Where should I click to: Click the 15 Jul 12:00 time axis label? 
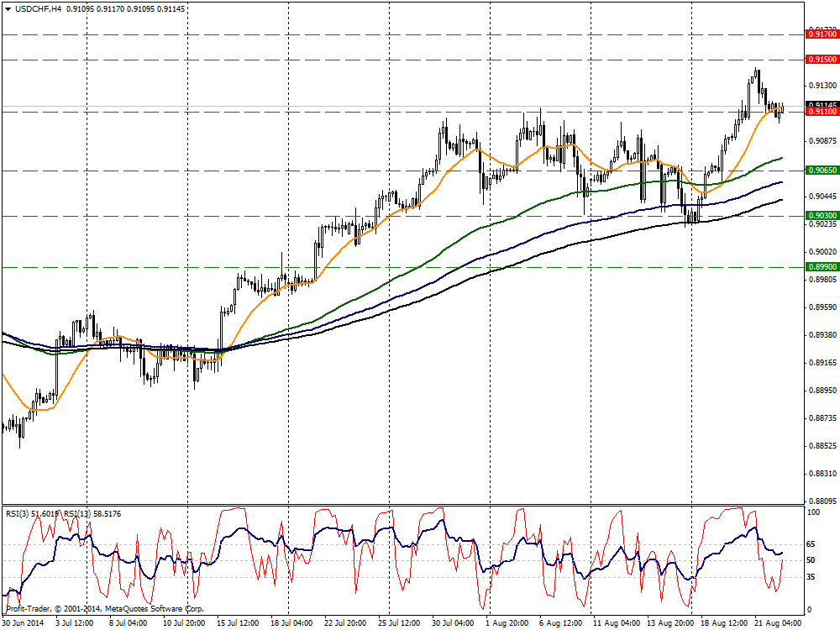tap(238, 623)
